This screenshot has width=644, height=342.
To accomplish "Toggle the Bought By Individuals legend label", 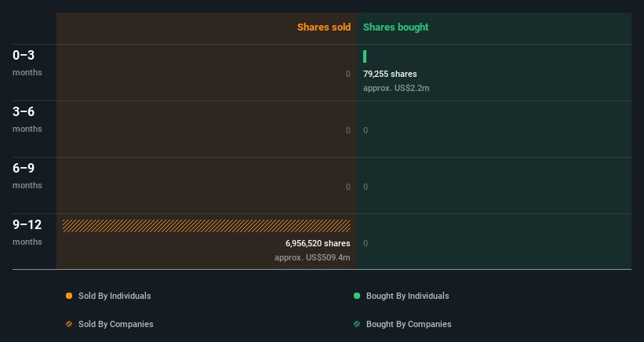I will 407,296.
